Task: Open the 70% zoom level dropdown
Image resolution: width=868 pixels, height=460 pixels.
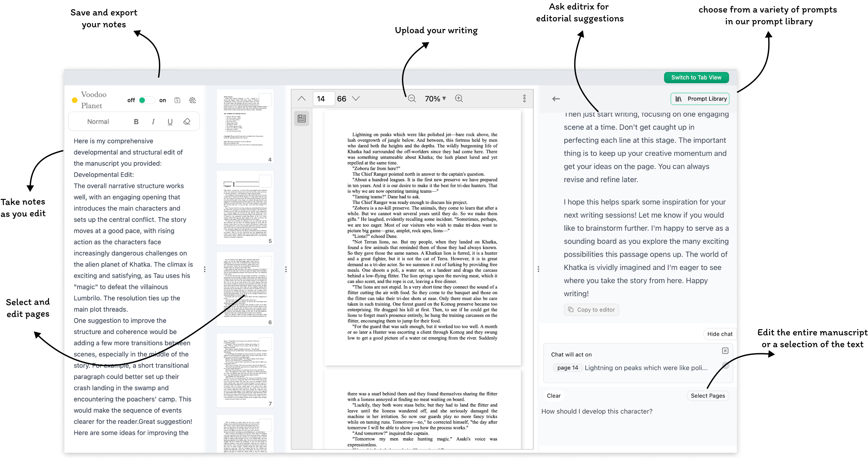Action: (x=435, y=98)
